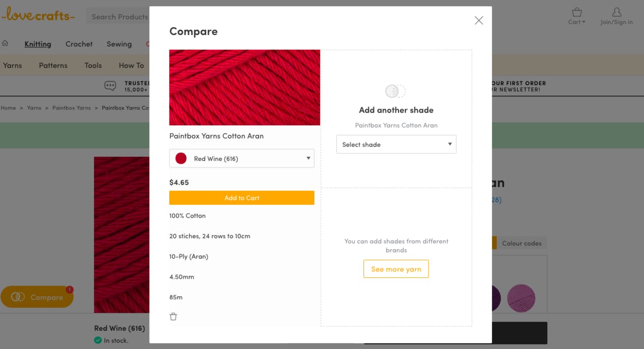Screen dimensions: 644x349
Task: Open the floating Compare button
Action: click(x=37, y=297)
